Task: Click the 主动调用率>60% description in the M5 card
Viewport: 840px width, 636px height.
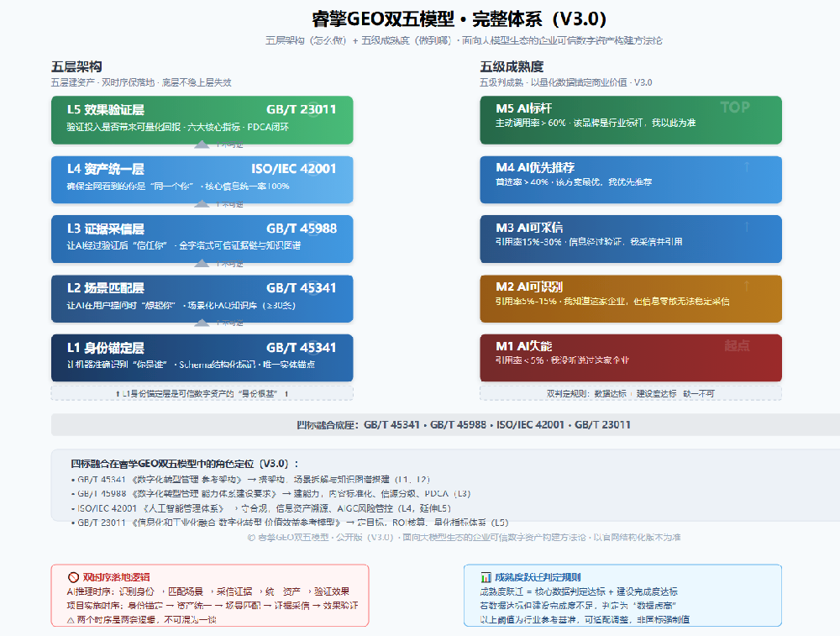Action: pyautogui.click(x=596, y=123)
